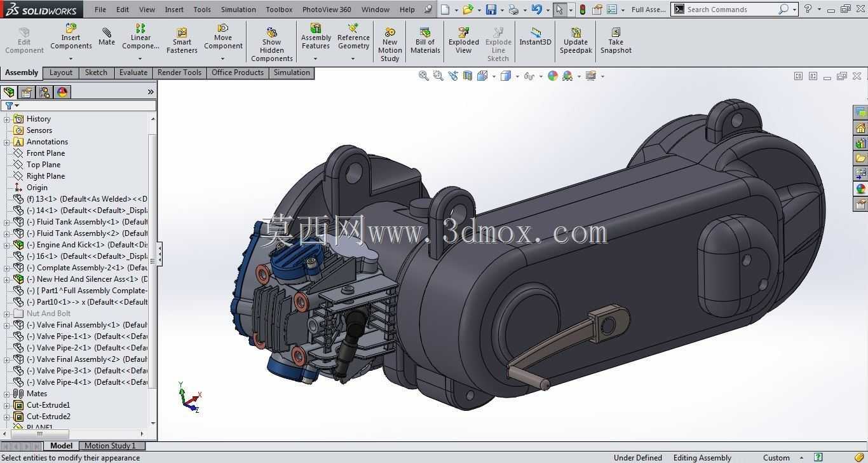868x463 pixels.
Task: Expand the Annotations folder
Action: pos(7,142)
